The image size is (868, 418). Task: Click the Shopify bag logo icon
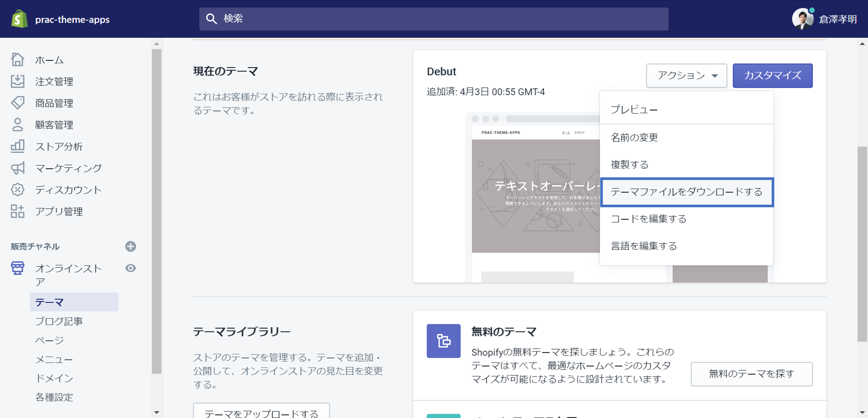coord(20,19)
